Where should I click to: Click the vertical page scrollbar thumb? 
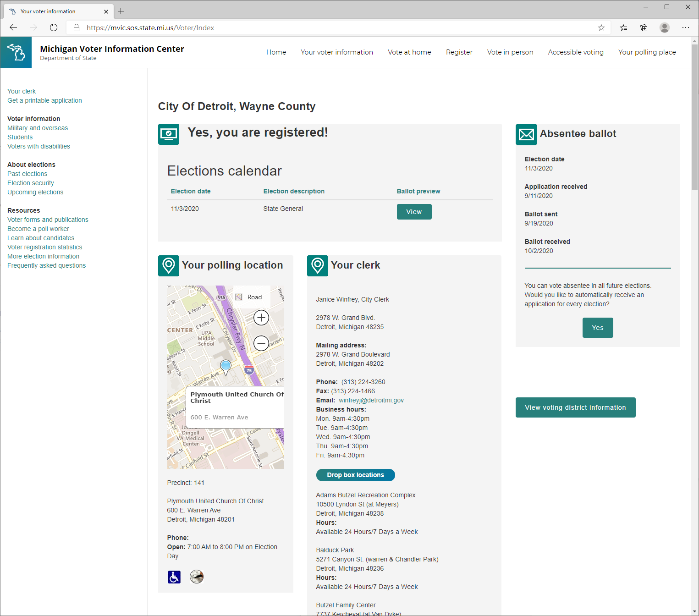[x=694, y=117]
